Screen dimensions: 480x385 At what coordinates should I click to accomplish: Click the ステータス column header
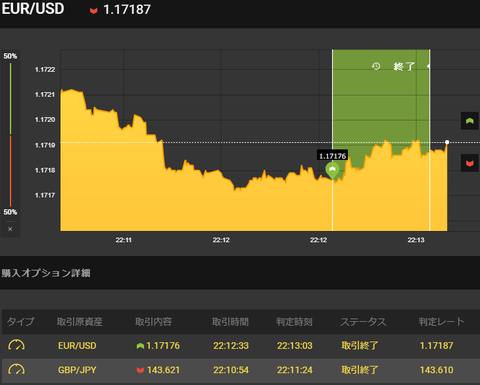363,322
